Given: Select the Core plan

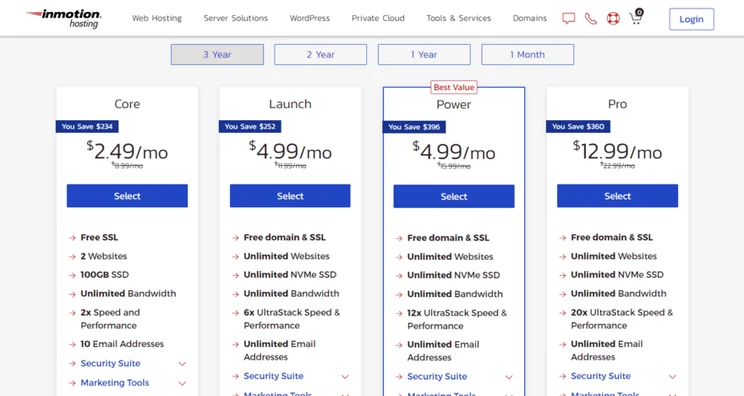Looking at the screenshot, I should [127, 196].
